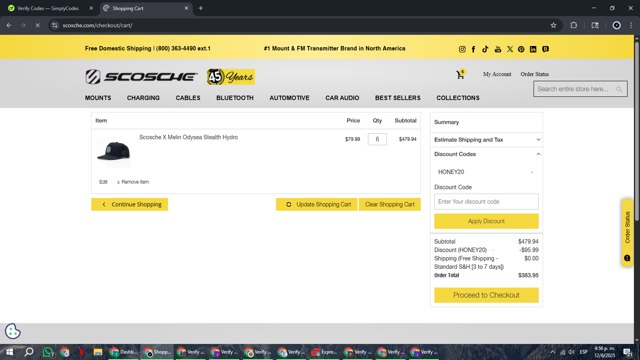Open the MOUNTS menu
640x360 pixels.
(x=98, y=98)
